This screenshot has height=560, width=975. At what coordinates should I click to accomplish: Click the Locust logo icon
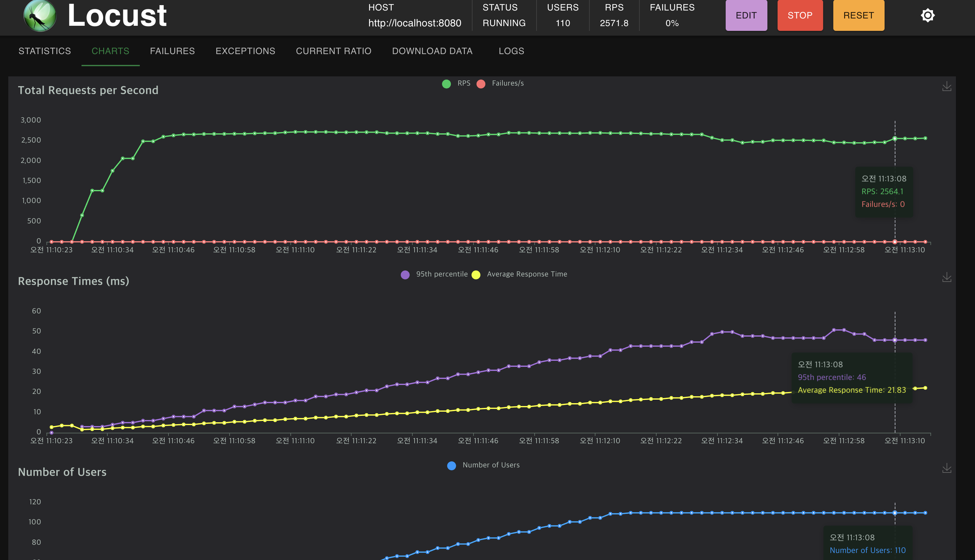click(x=40, y=15)
